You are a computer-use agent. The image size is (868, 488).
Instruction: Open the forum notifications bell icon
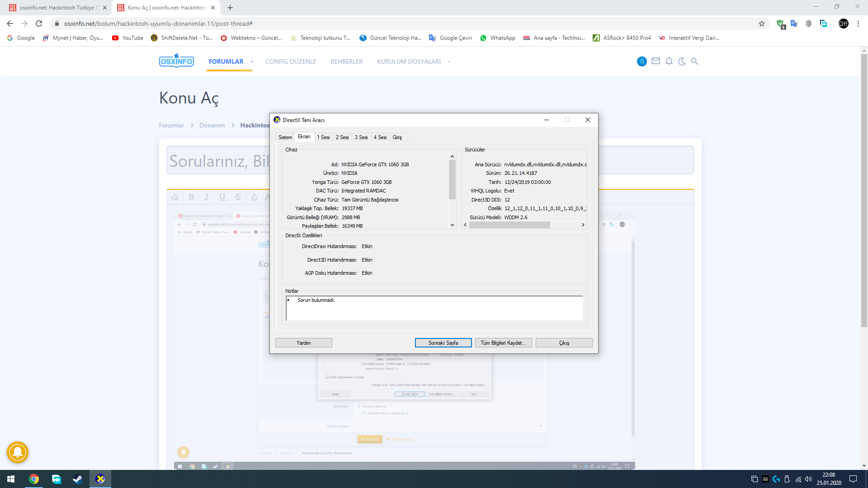click(x=669, y=61)
